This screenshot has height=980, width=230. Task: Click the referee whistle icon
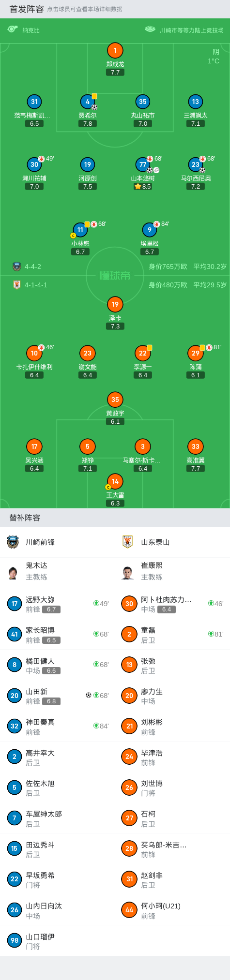[x=13, y=30]
